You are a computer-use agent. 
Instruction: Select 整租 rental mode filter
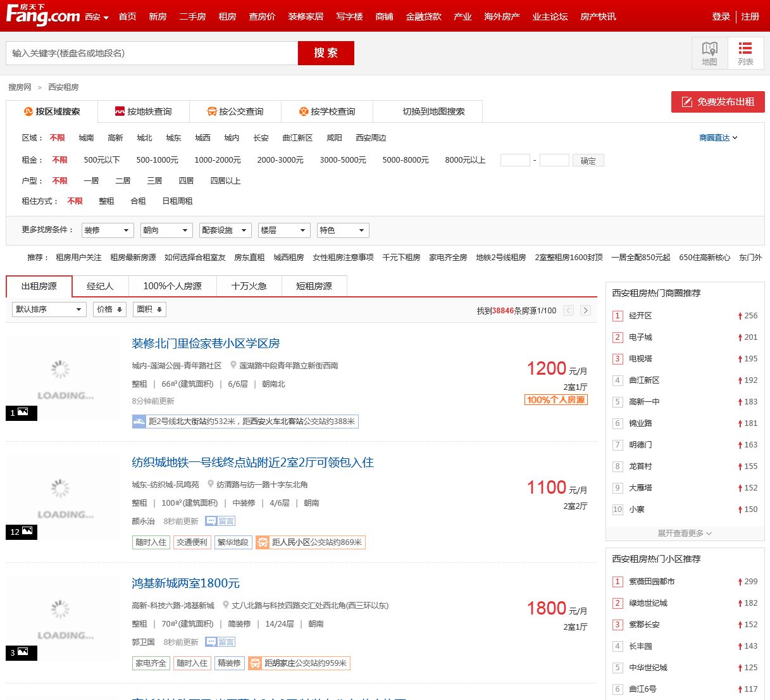(106, 201)
